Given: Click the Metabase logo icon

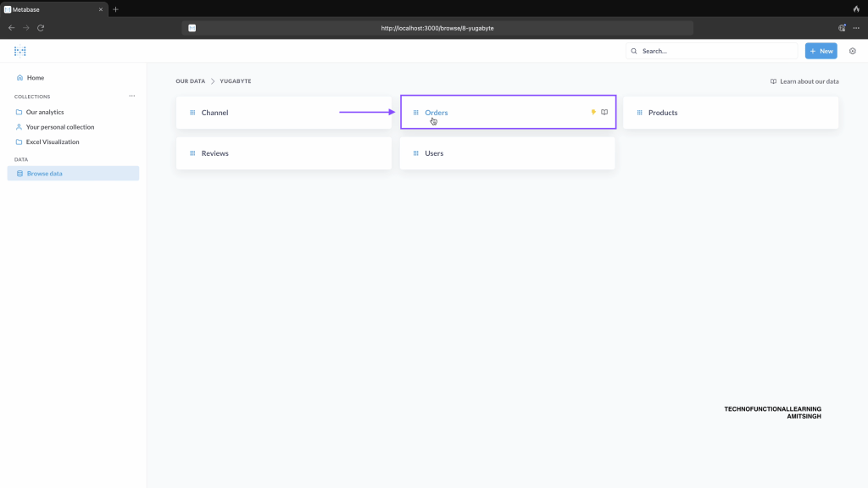Looking at the screenshot, I should (x=20, y=51).
